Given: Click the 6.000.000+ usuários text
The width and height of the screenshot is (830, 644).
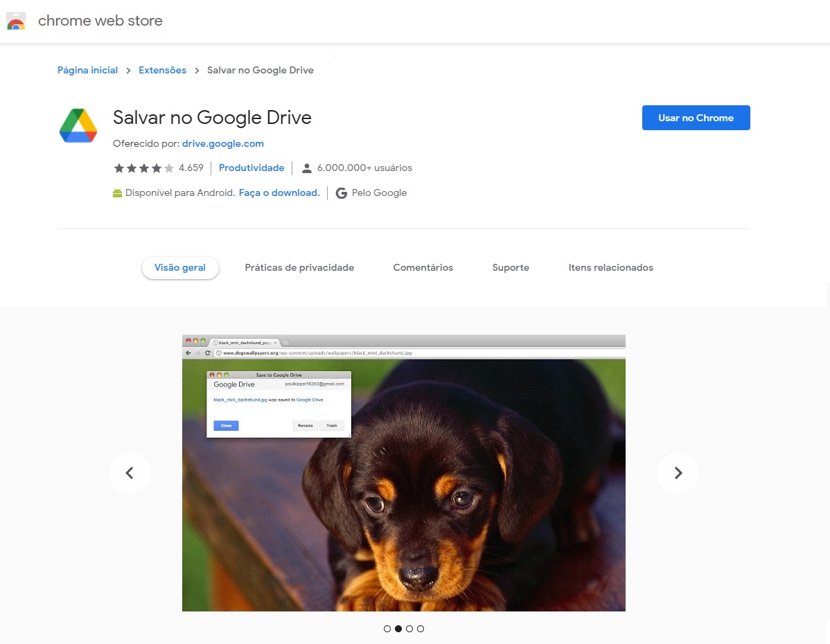Looking at the screenshot, I should click(364, 168).
